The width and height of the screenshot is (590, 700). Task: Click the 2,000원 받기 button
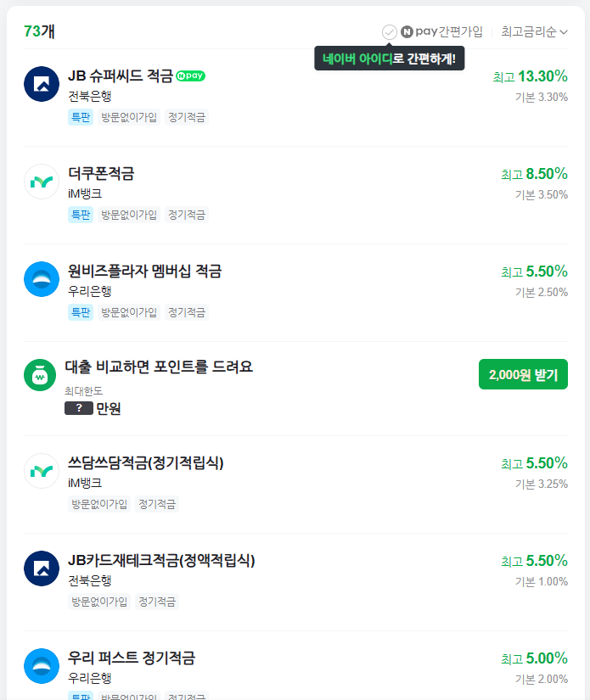click(x=524, y=374)
